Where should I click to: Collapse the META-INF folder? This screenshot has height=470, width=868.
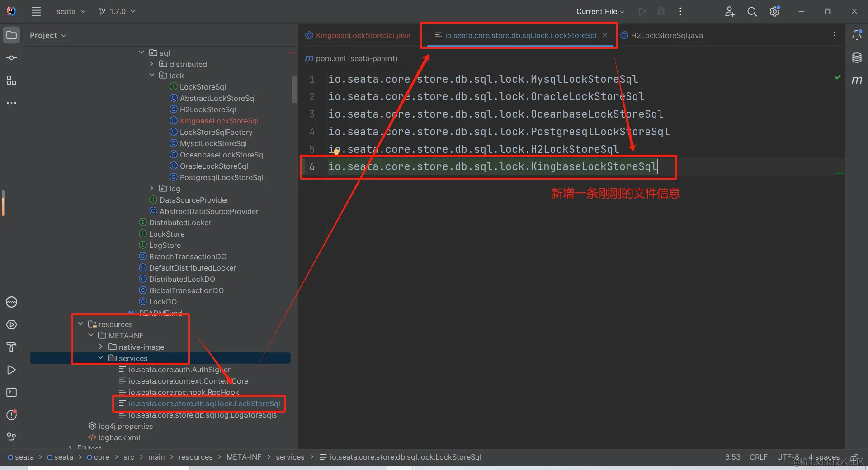90,335
